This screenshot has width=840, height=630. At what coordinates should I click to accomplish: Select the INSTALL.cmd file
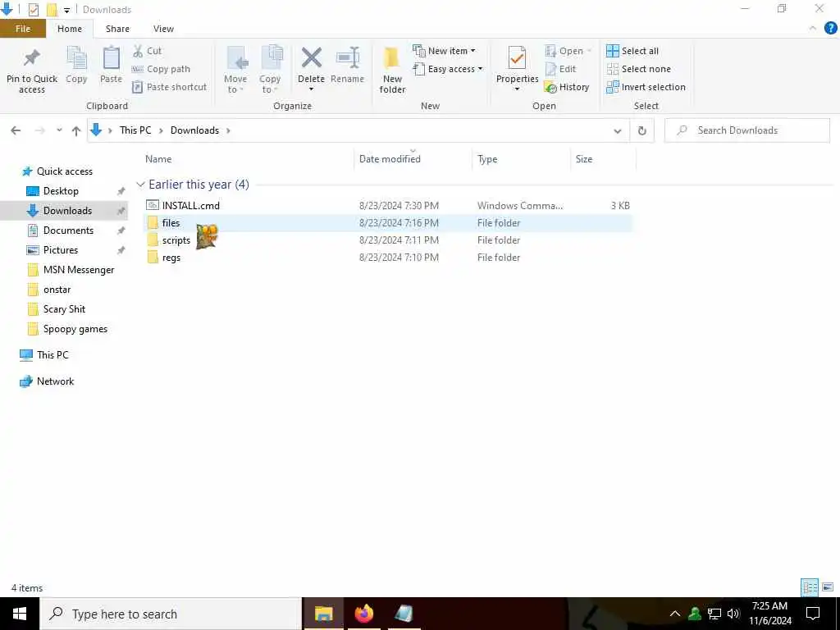pos(388,205)
